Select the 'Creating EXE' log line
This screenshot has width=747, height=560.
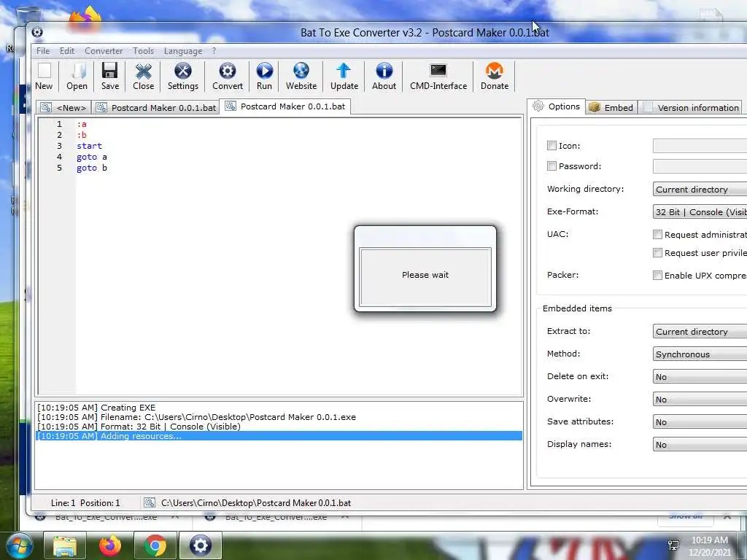(x=279, y=407)
